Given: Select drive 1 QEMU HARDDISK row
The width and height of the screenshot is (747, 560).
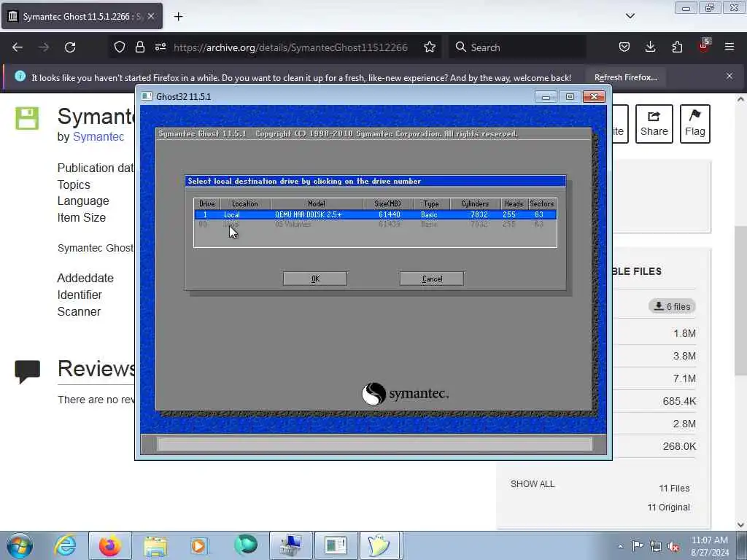Looking at the screenshot, I should point(376,215).
